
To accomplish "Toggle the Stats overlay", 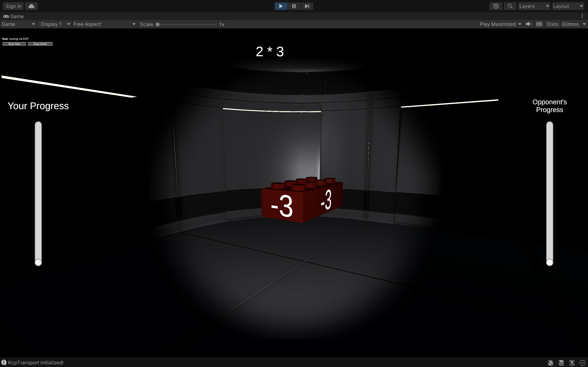I will pyautogui.click(x=552, y=24).
